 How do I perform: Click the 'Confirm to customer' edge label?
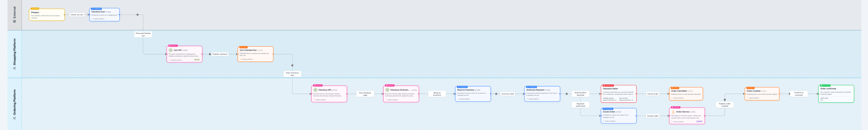pos(799,94)
